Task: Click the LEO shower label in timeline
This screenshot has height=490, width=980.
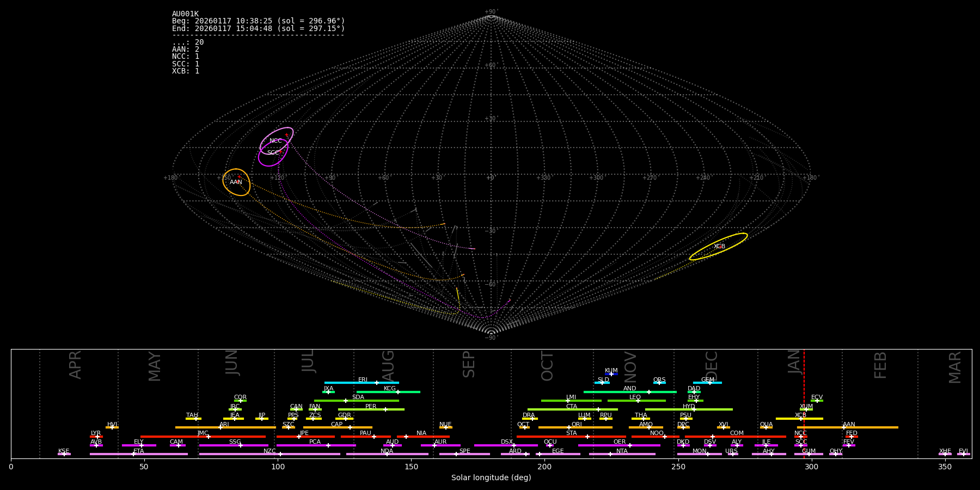Action: tap(635, 397)
